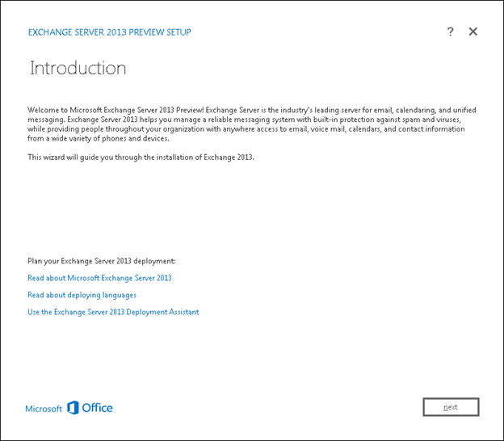Click the Exchange Server 2013 Preview Setup title
Image resolution: width=504 pixels, height=441 pixels.
point(109,32)
